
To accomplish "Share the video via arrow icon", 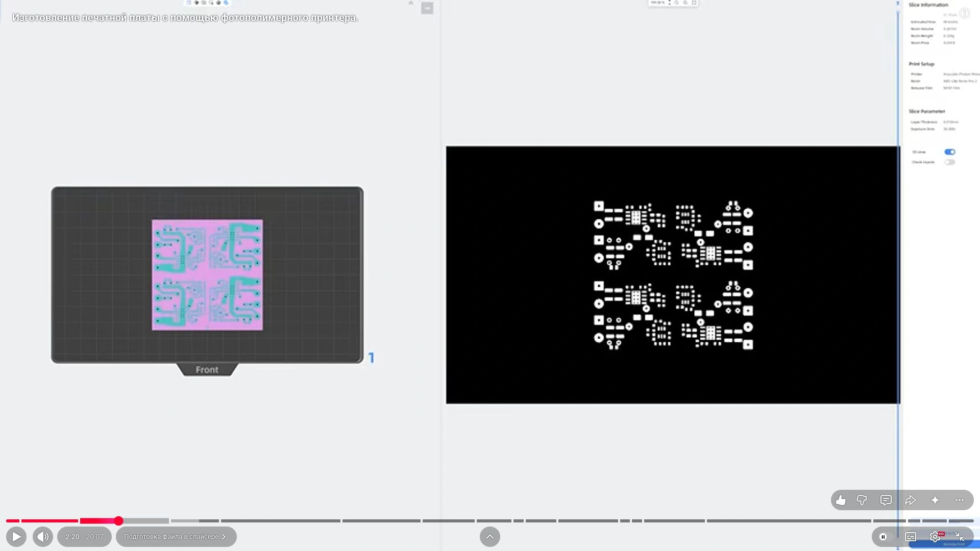I will click(911, 500).
